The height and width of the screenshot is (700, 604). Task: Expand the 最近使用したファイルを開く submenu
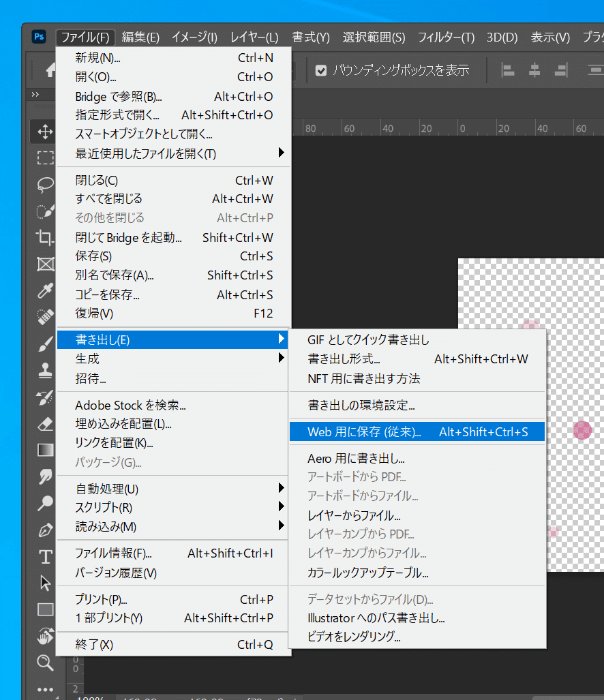[x=170, y=153]
